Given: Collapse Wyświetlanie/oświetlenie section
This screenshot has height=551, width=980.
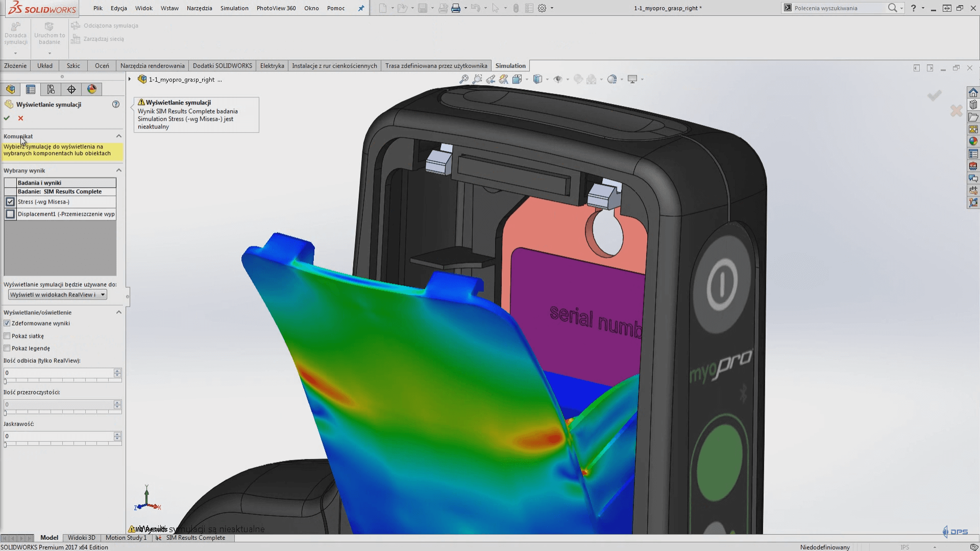Looking at the screenshot, I should pyautogui.click(x=119, y=312).
